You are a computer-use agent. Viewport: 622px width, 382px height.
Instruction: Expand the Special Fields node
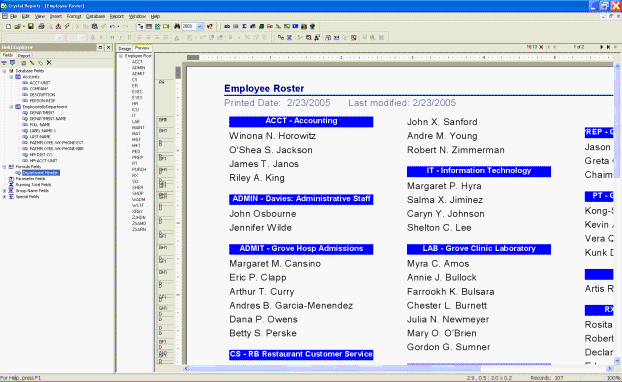(x=4, y=197)
